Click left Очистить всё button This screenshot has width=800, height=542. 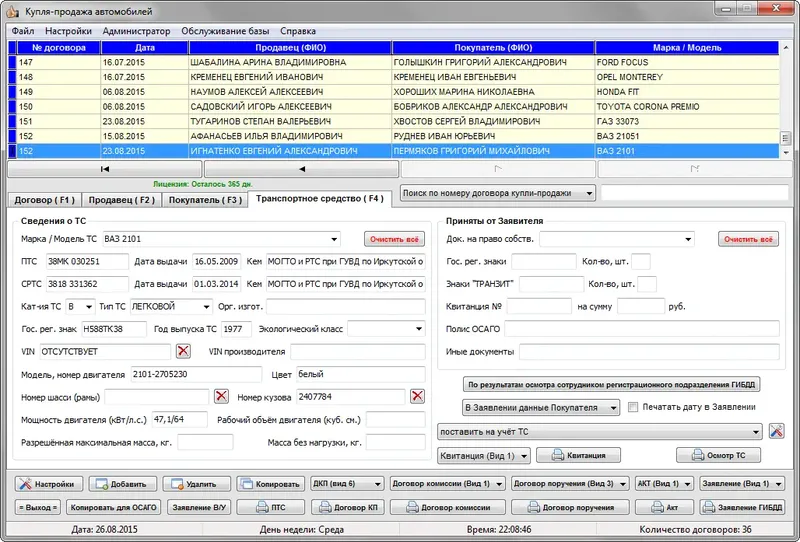[394, 239]
